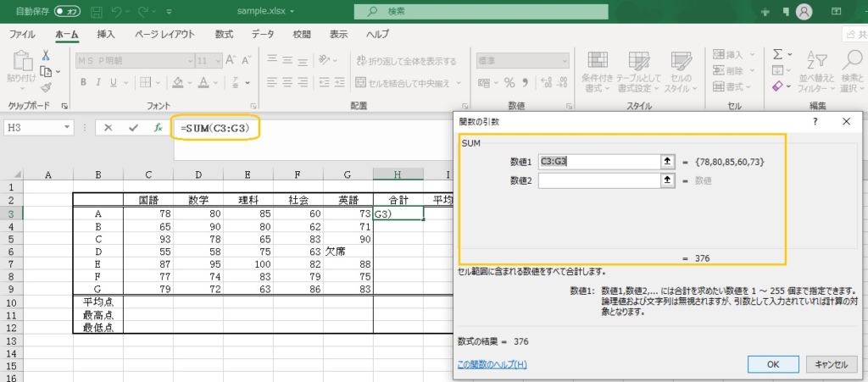Click the 数値2 range selector arrow
The height and width of the screenshot is (382, 868).
point(668,180)
